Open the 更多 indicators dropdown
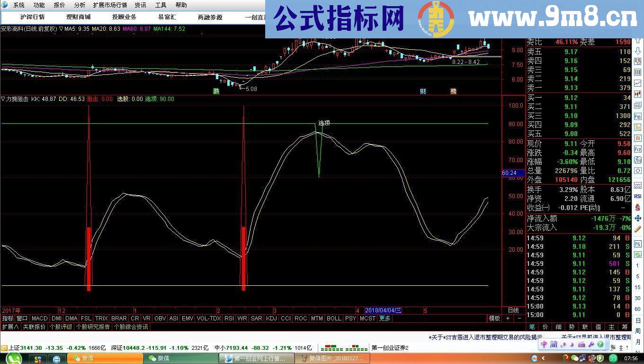 (385, 318)
